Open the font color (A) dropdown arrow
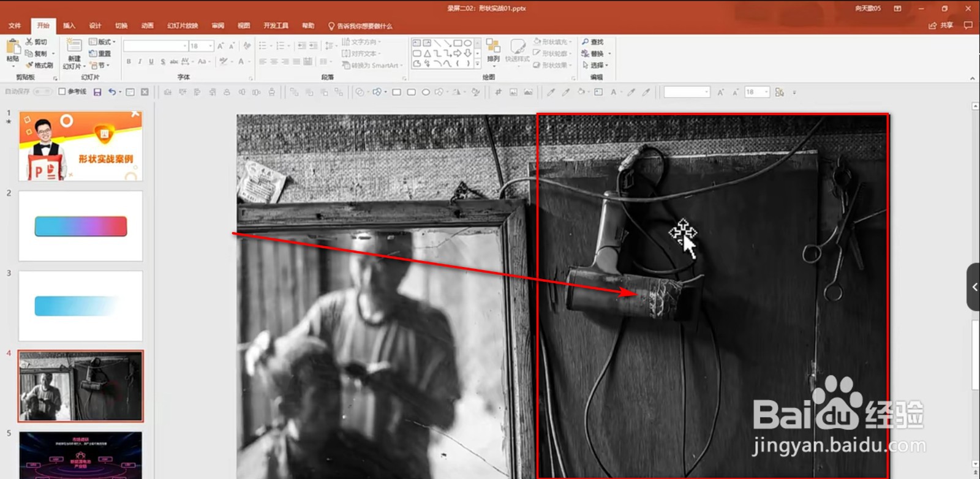The width and height of the screenshot is (980, 479). (x=250, y=61)
